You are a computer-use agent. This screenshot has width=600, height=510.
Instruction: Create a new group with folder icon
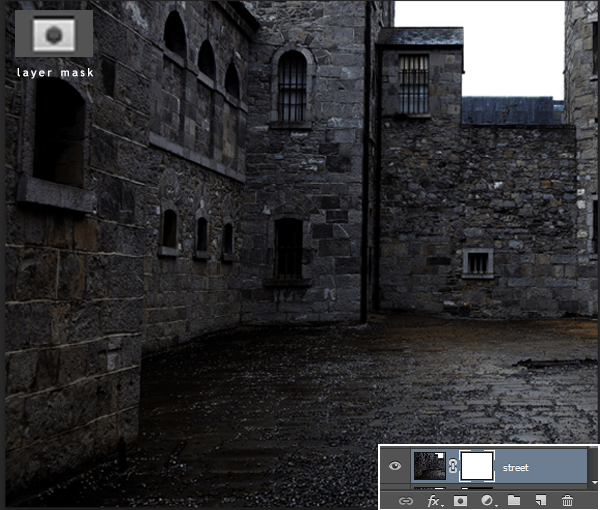tap(514, 499)
